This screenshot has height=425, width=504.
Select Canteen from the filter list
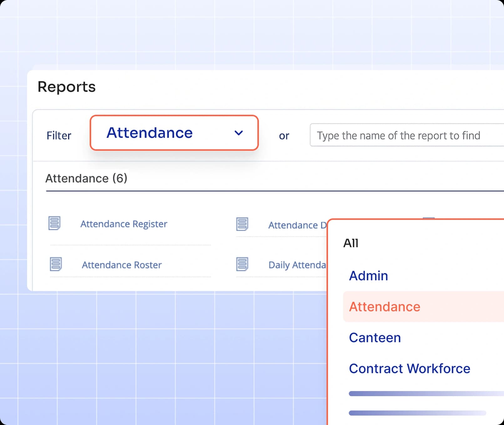pyautogui.click(x=375, y=337)
